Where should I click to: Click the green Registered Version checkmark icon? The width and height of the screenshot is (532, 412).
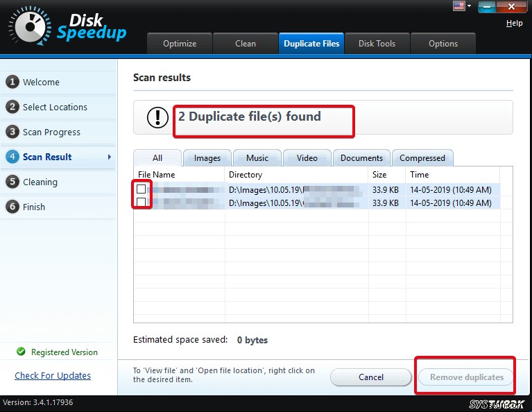(21, 352)
